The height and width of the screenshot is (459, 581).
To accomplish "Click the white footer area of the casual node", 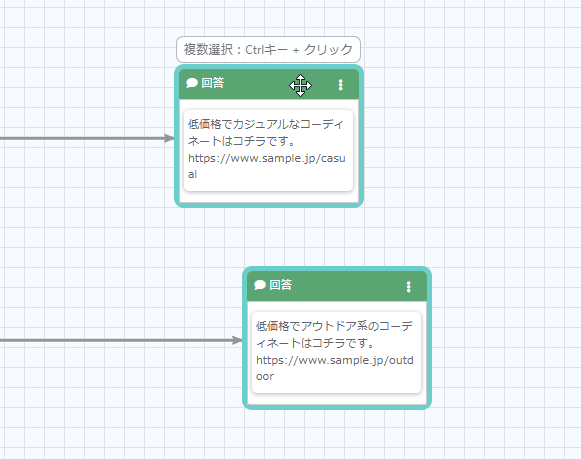I will 269,197.
